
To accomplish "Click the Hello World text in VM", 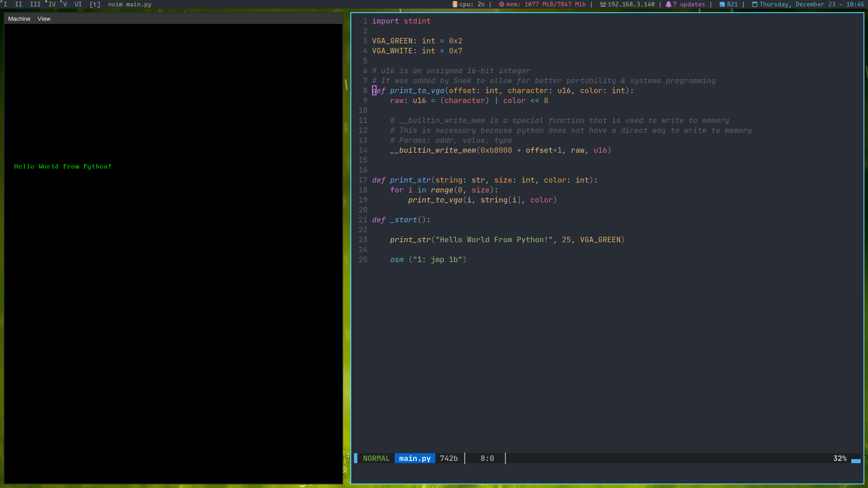I will [62, 166].
